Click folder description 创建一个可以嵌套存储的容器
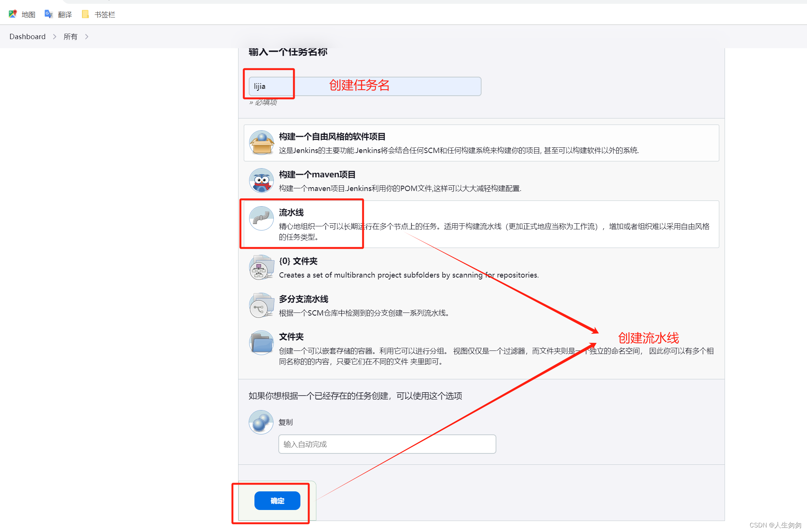Image resolution: width=807 pixels, height=532 pixels. (496, 356)
